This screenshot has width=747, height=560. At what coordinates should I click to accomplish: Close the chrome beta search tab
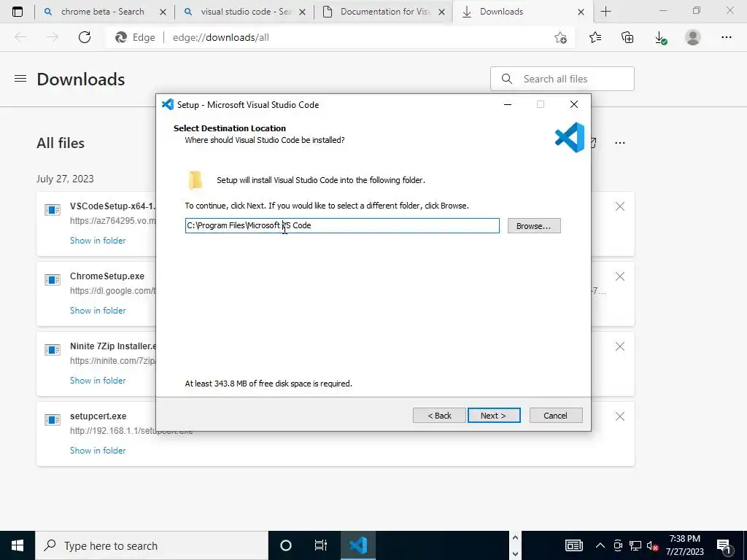click(x=163, y=12)
